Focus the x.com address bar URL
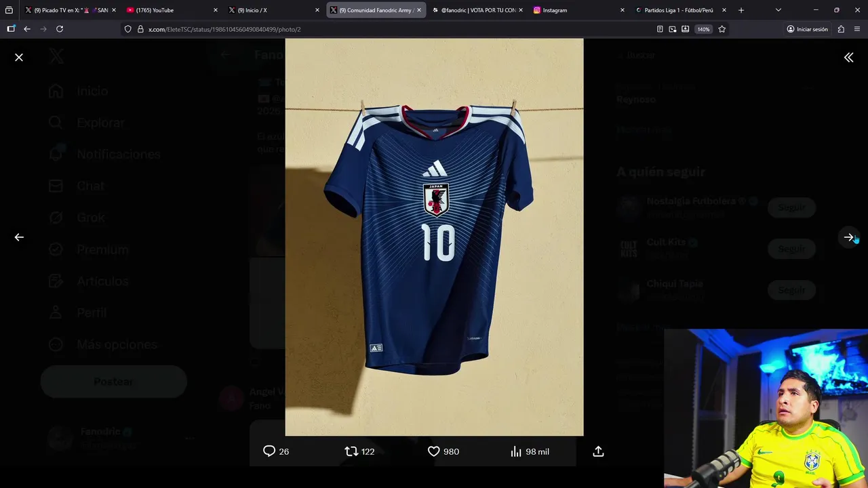The image size is (868, 488). click(x=224, y=29)
